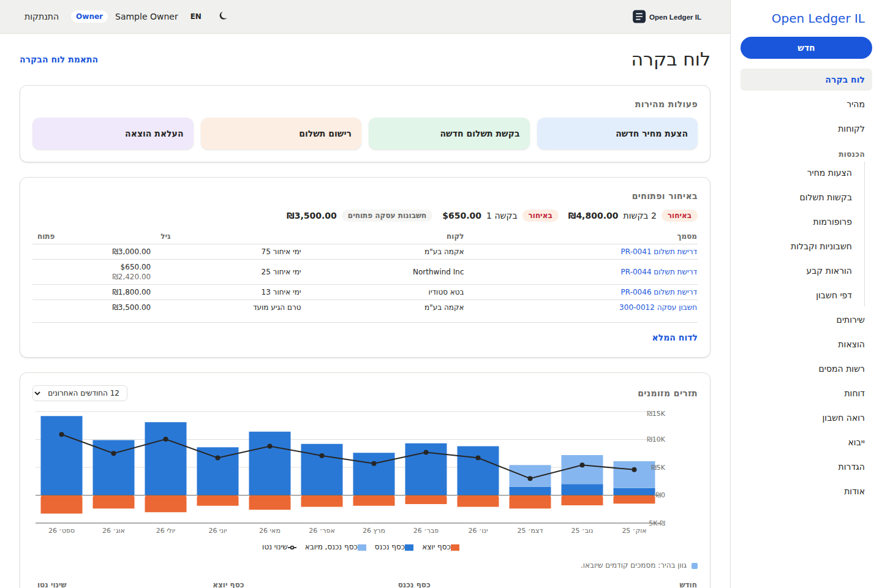882x588 pixels.
Task: Click the התנתקות logout link
Action: 42,17
